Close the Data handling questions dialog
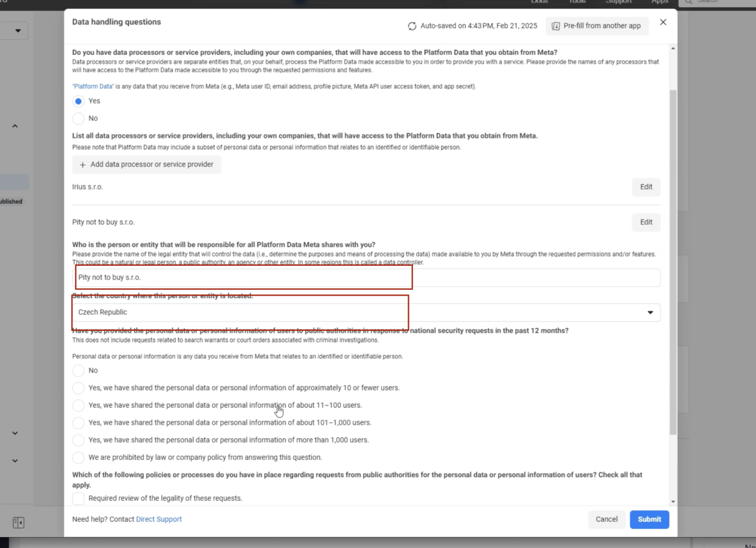This screenshot has width=756, height=548. tap(663, 22)
